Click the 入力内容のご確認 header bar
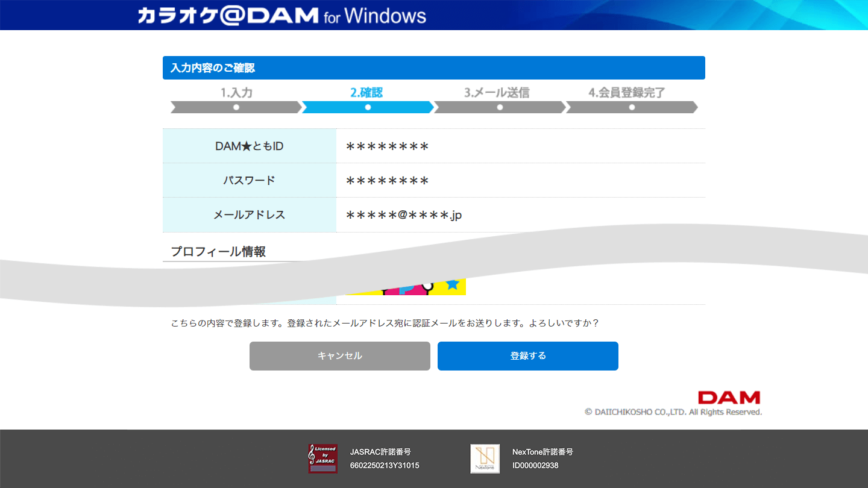This screenshot has height=488, width=868. (434, 68)
